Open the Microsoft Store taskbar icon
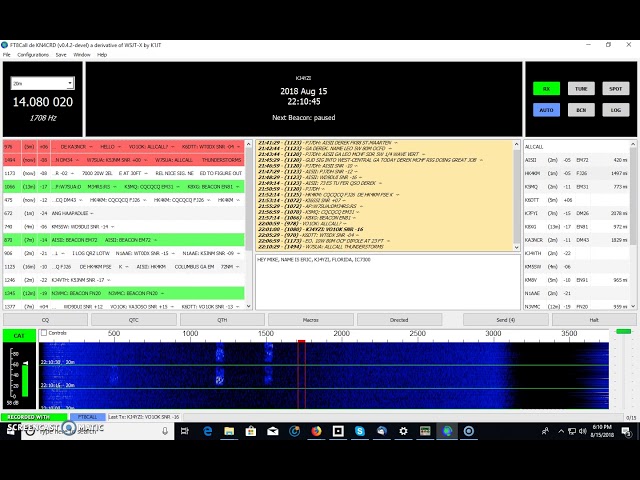This screenshot has width=640, height=480. coord(251,431)
